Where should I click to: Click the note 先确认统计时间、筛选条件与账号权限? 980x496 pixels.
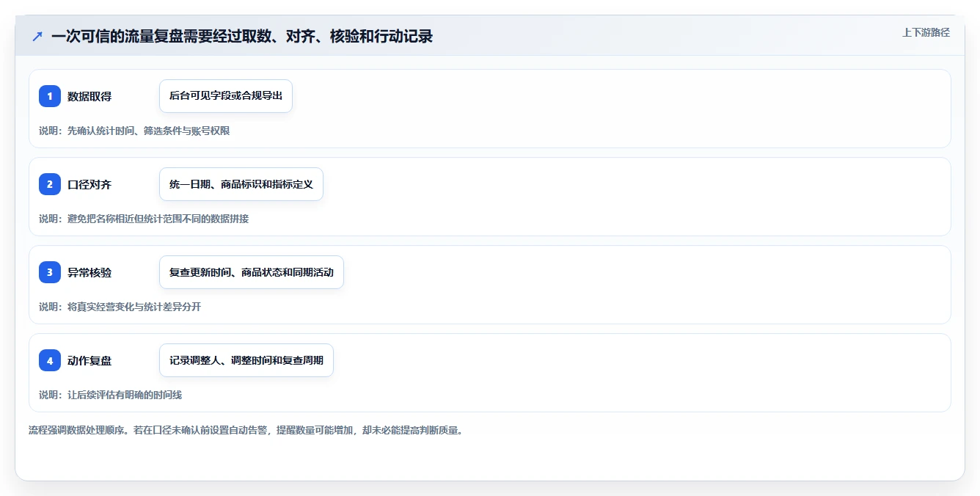pyautogui.click(x=149, y=131)
